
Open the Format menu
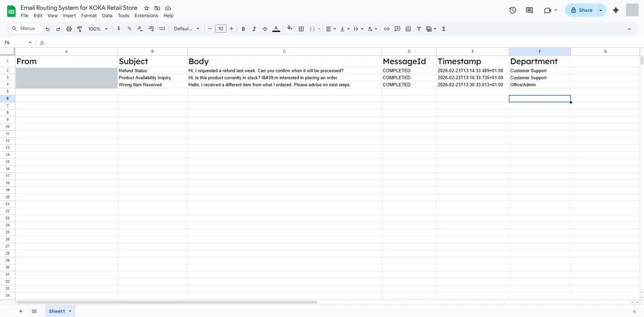point(89,16)
